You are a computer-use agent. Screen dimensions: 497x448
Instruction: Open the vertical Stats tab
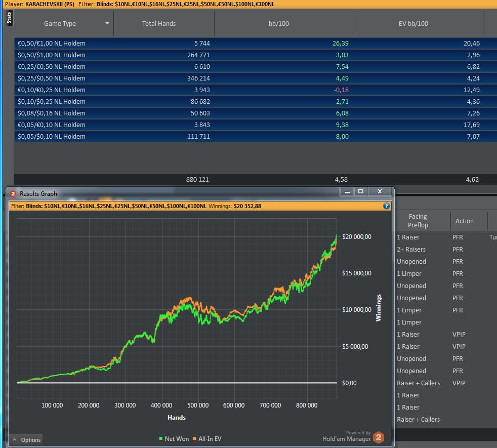(x=9, y=18)
